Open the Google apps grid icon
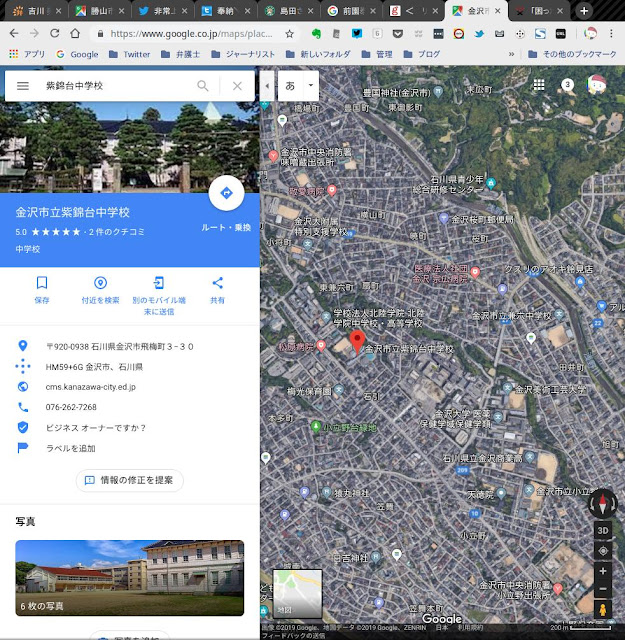 [539, 85]
